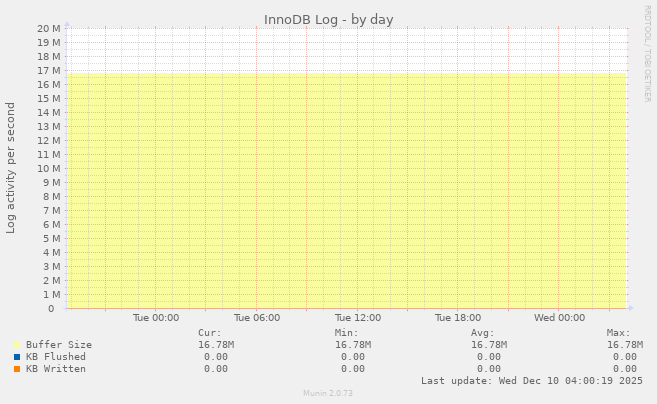657x404 pixels.
Task: Click the '1 M' y-axis label
Action: pyautogui.click(x=52, y=295)
